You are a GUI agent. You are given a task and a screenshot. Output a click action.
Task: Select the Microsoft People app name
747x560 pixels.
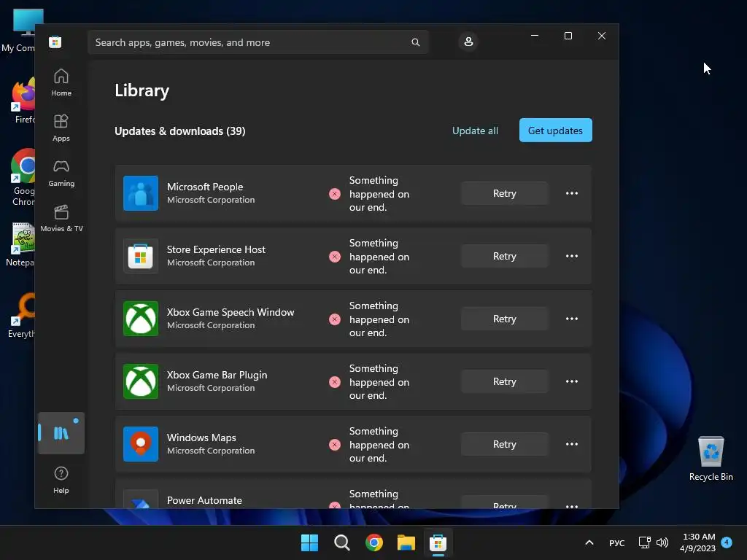[205, 187]
